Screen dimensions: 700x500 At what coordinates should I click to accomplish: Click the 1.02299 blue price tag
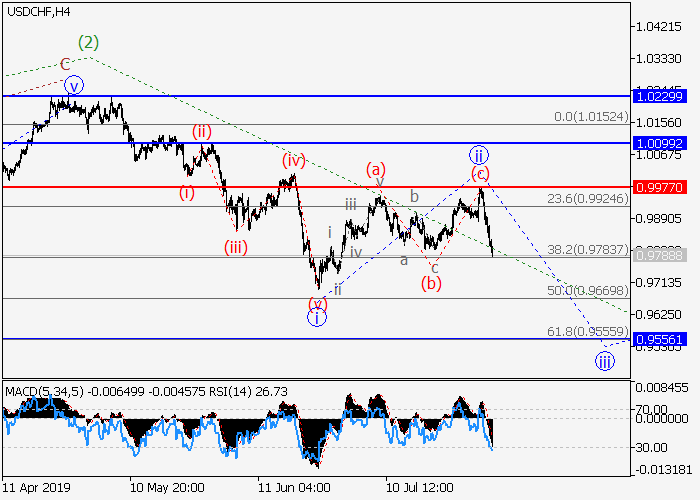(x=658, y=96)
